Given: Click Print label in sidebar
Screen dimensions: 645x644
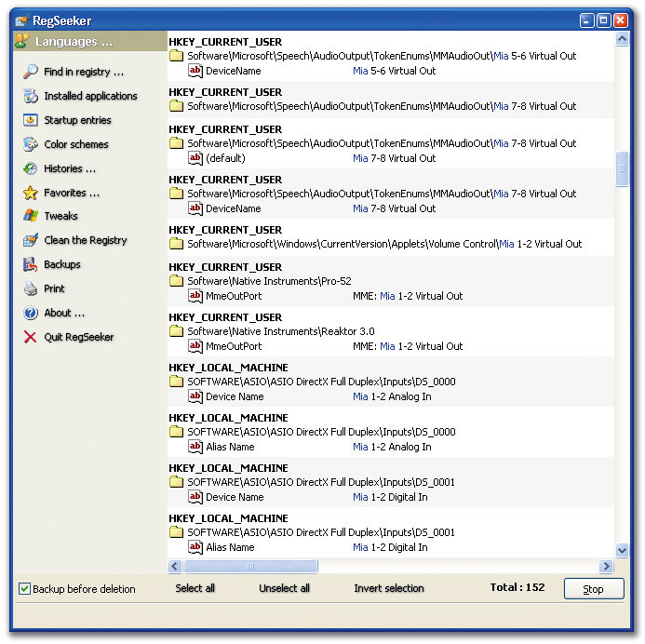Looking at the screenshot, I should (54, 288).
